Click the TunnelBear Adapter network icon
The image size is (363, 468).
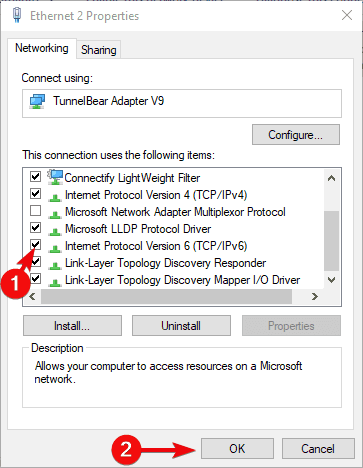37,102
